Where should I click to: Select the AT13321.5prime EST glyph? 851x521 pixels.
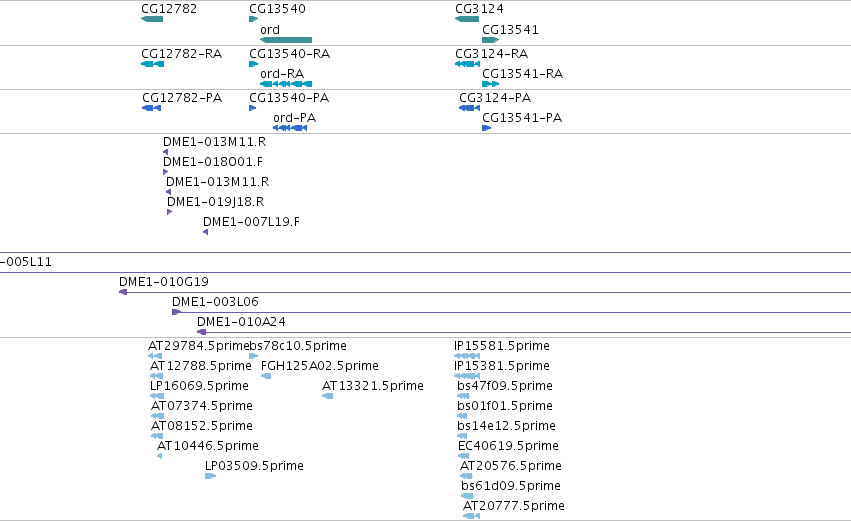[x=327, y=396]
